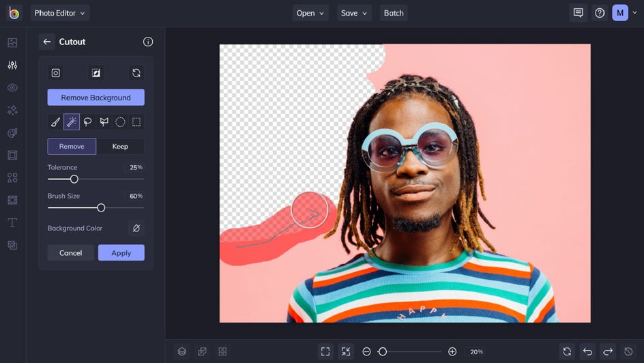Viewport: 644px width, 363px height.
Task: Apply the cutout
Action: [121, 253]
